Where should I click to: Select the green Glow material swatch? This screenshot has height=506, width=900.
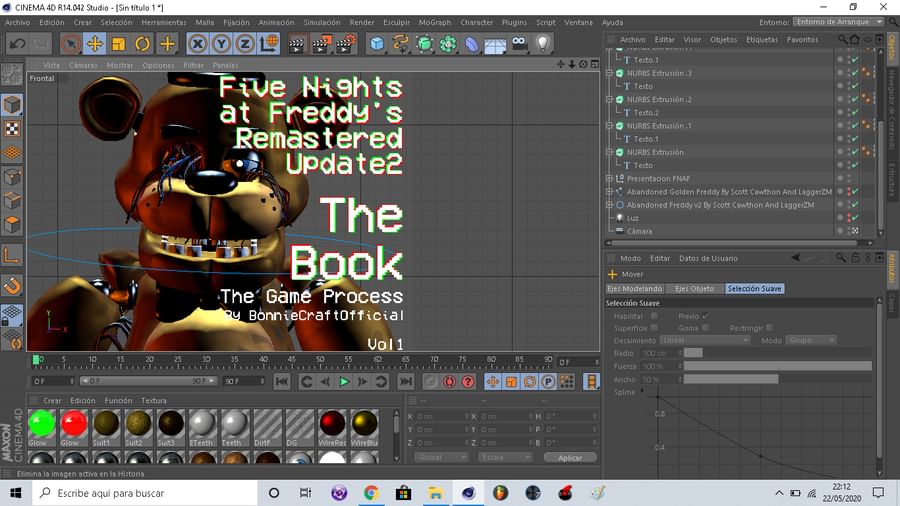[x=42, y=423]
